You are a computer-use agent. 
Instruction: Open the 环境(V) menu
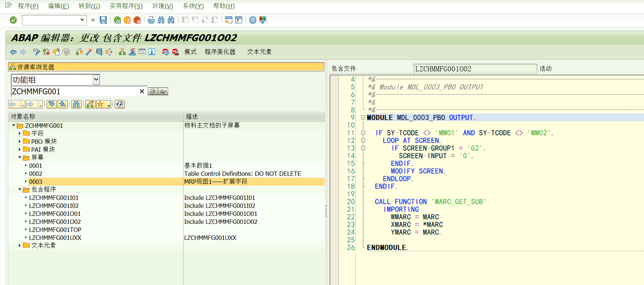click(163, 6)
